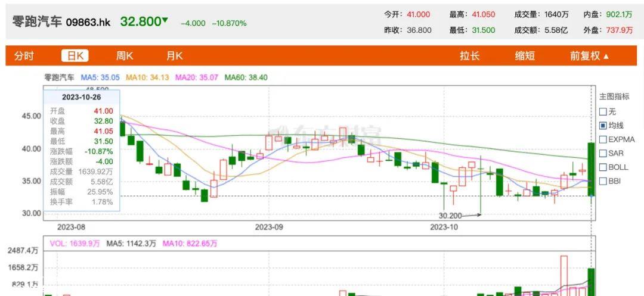Click the 换手率 1.78% tooltip row
This screenshot has width=644, height=296.
coord(81,202)
